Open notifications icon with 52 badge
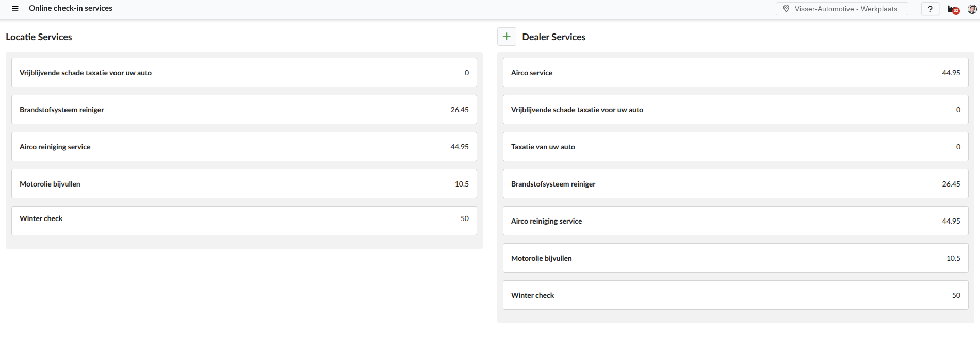Screen dimensions: 980x356 click(953, 9)
